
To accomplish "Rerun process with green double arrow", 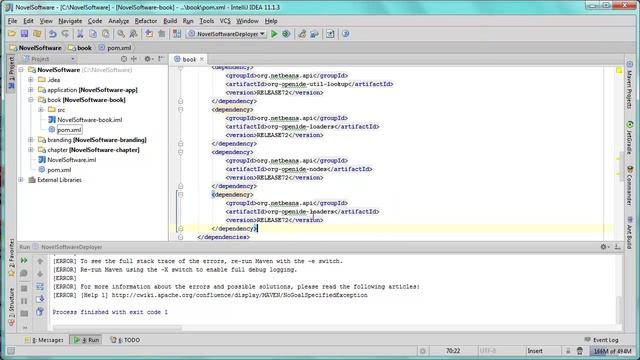I will [x=24, y=260].
